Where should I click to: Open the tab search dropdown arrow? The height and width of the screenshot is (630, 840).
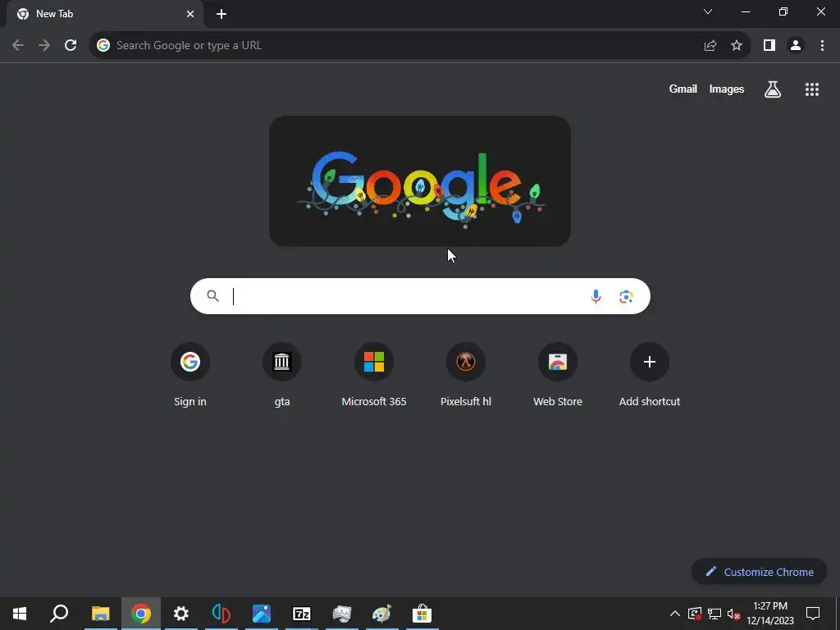(708, 11)
